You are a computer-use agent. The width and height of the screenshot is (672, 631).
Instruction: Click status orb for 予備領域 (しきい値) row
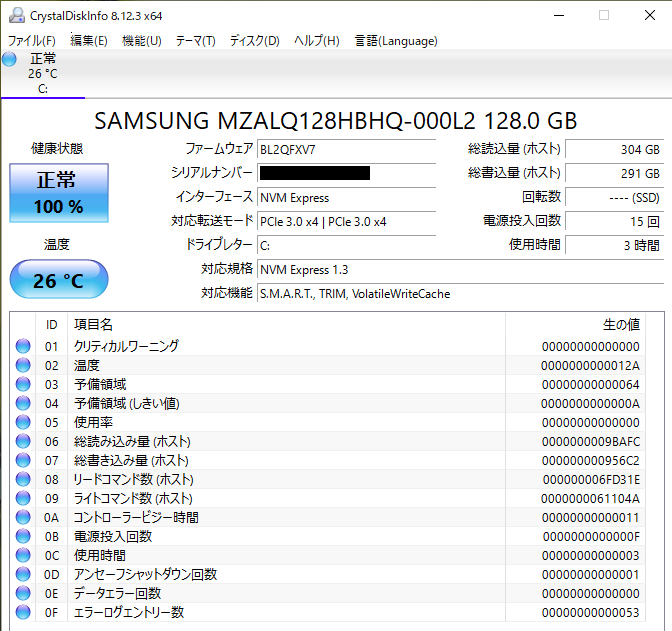[23, 403]
